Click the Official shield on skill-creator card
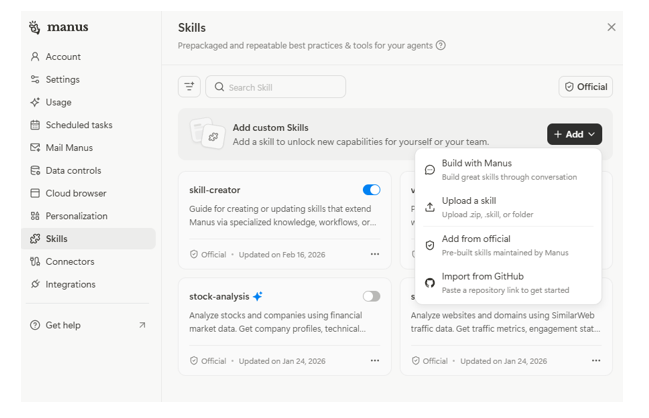Image resolution: width=649 pixels, height=418 pixels. [x=194, y=255]
